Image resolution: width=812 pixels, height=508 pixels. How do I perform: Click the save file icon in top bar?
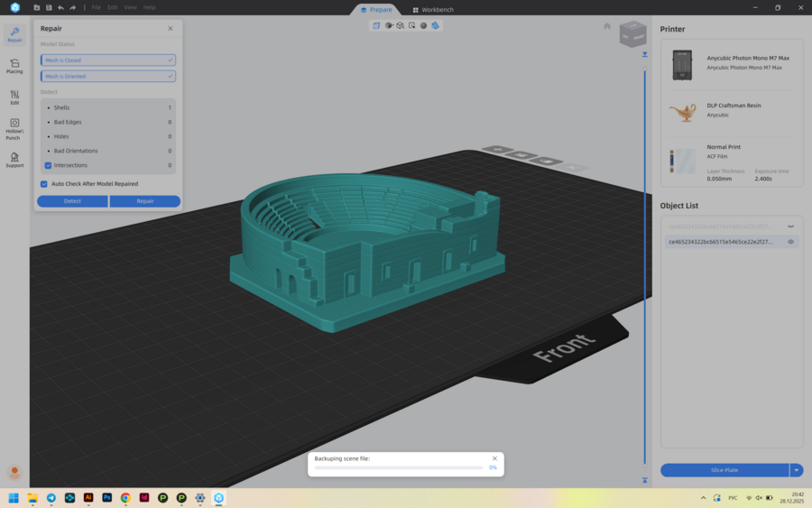[x=49, y=7]
